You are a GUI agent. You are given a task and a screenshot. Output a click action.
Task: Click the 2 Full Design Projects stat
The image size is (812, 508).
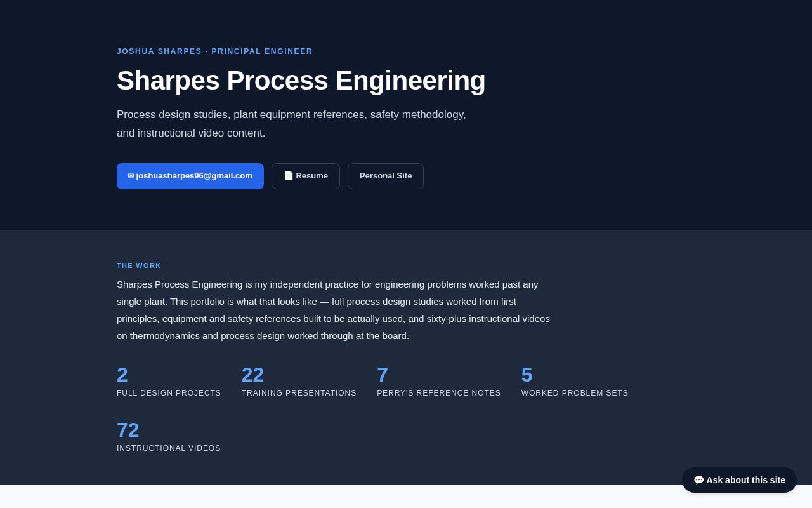(x=169, y=382)
